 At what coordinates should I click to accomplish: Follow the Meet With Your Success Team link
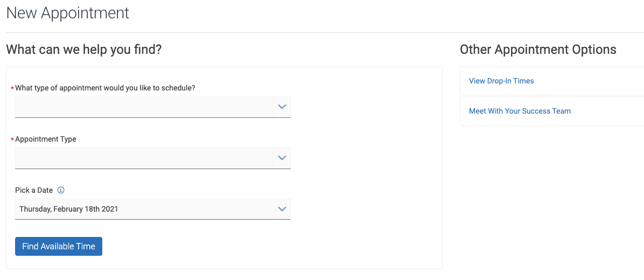pos(520,111)
